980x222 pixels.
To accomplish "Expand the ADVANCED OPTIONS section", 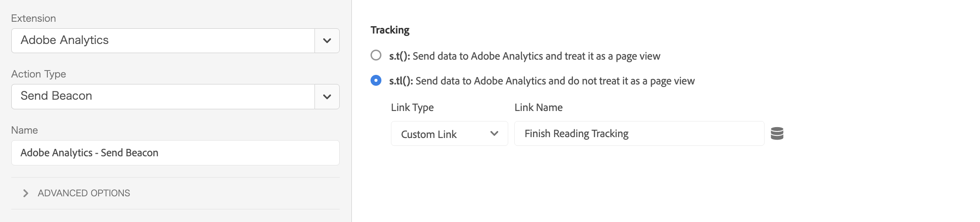I will coord(84,193).
